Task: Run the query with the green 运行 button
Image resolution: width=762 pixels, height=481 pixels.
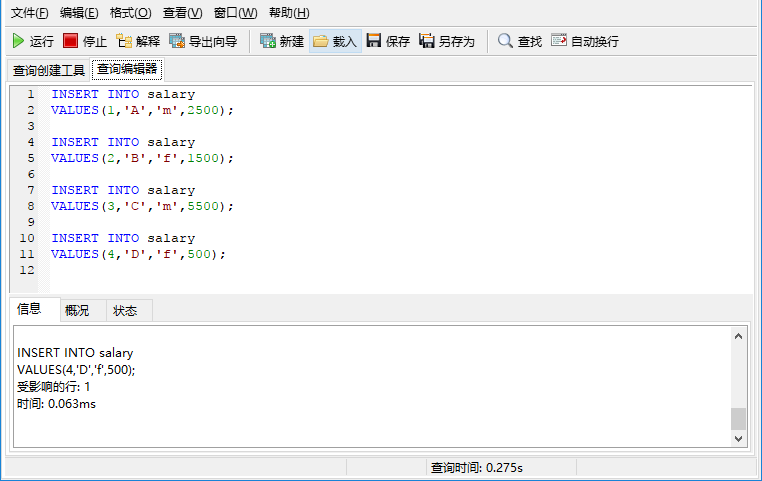Action: [33, 41]
